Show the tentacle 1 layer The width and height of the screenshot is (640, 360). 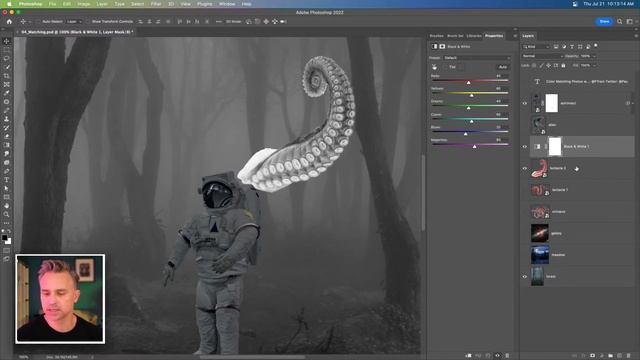[x=525, y=190]
